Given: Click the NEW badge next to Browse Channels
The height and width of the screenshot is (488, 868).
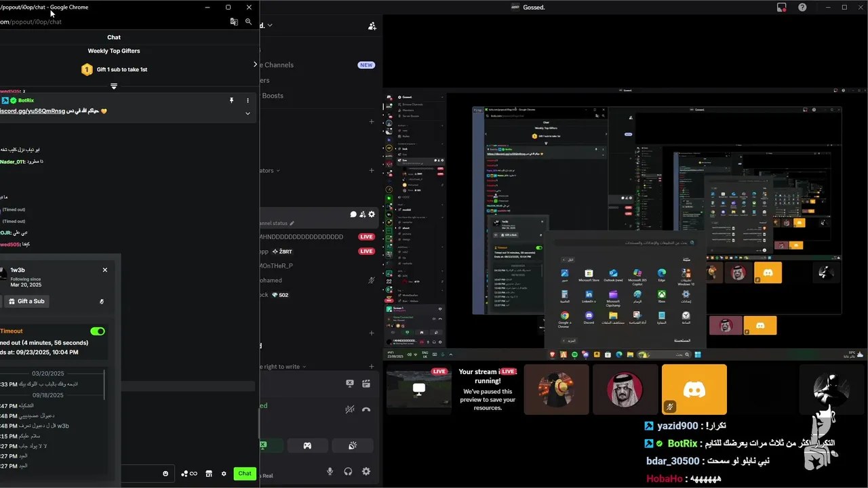Looking at the screenshot, I should click(x=366, y=65).
